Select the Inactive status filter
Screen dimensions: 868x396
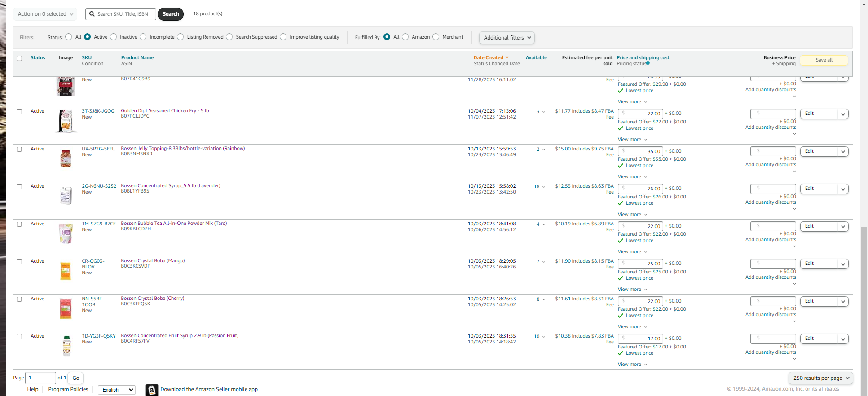tap(114, 37)
